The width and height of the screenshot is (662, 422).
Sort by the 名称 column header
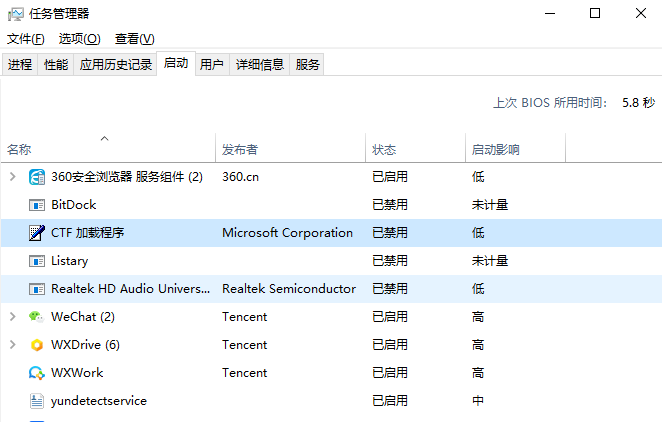[108, 148]
